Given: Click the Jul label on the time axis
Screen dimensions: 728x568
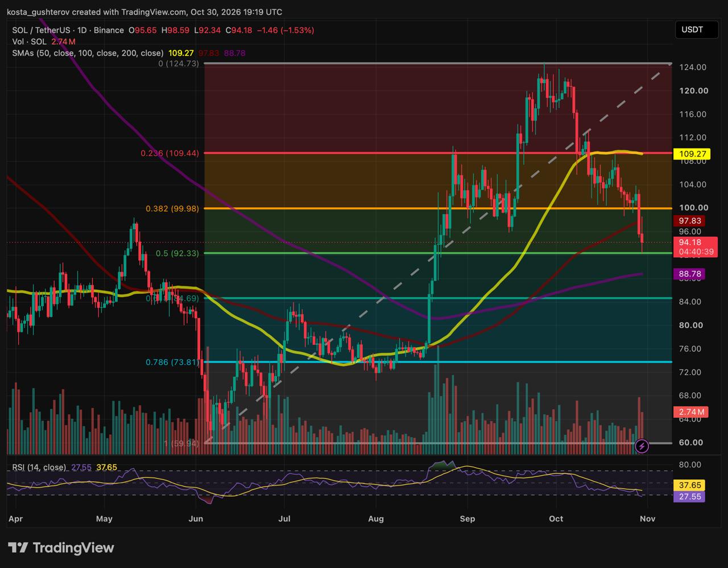Looking at the screenshot, I should click(284, 518).
